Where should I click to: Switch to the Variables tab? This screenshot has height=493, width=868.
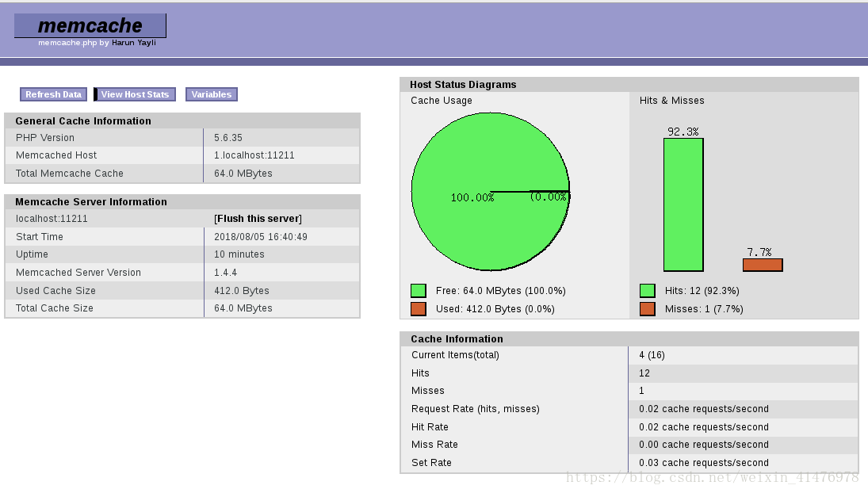[x=212, y=94]
